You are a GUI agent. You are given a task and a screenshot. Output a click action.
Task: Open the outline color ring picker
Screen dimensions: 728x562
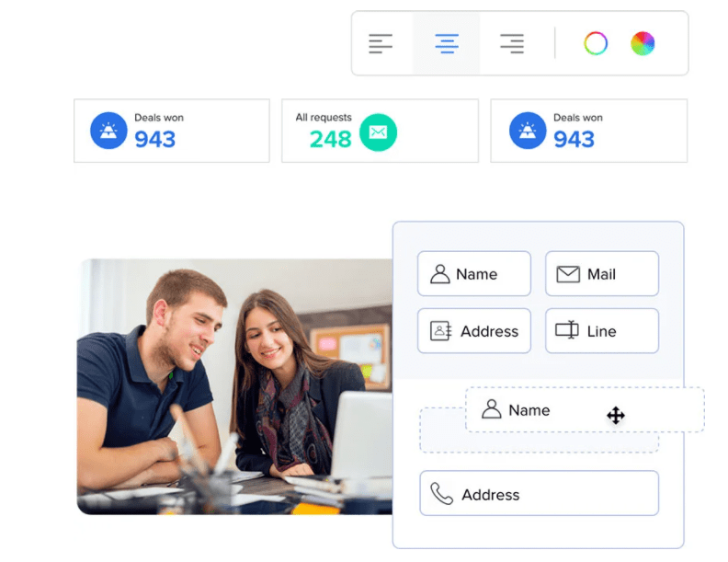[x=596, y=43]
